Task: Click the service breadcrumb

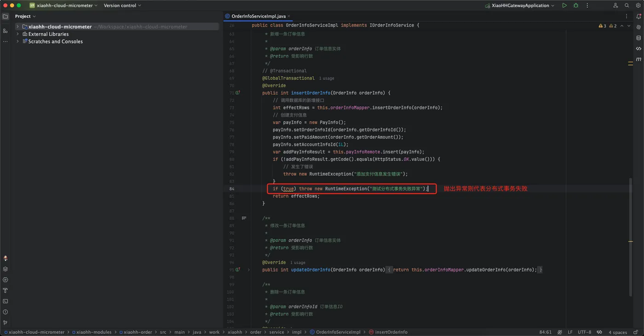Action: tap(276, 332)
